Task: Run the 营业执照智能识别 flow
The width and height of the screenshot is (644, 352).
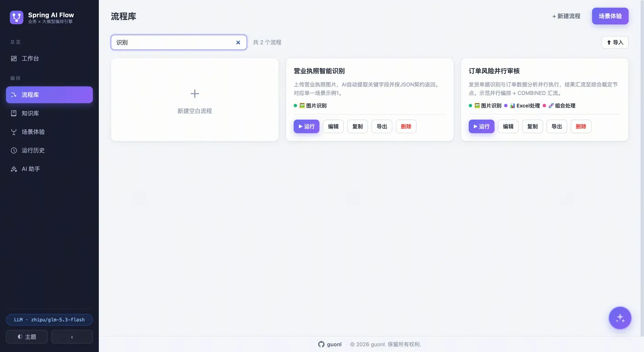Action: point(306,126)
